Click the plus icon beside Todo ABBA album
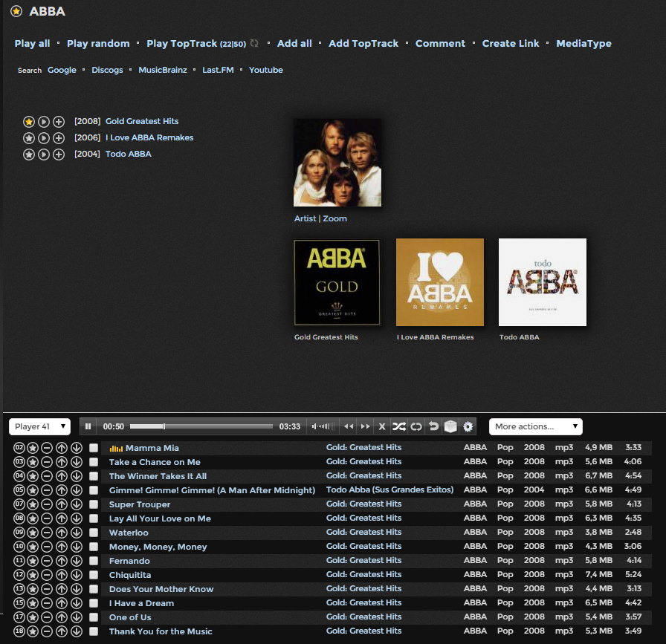Screen dimensions: 666x644 [59, 155]
